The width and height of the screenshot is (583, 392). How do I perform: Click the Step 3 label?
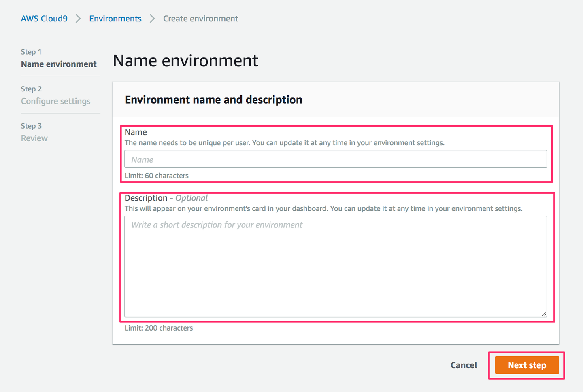pos(31,126)
